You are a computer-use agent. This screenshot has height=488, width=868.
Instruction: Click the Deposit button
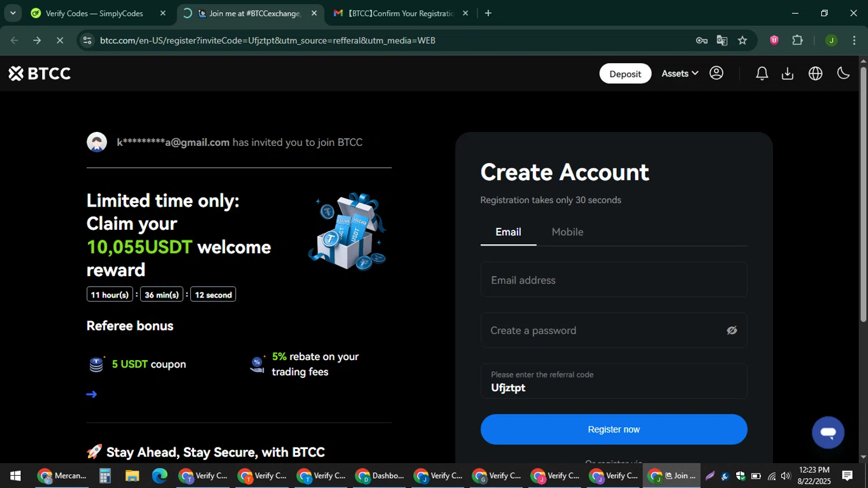click(x=625, y=74)
